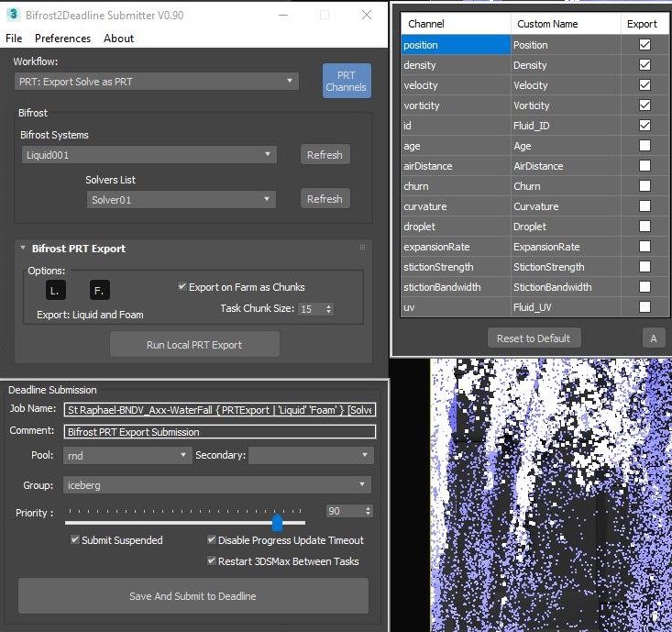Adjust the Priority value spinner
The height and width of the screenshot is (632, 672).
(369, 511)
